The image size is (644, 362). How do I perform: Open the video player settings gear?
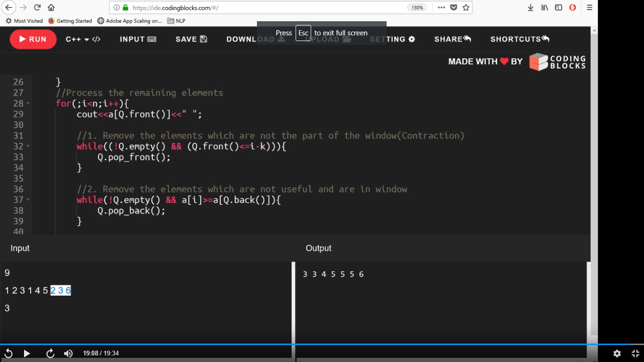tap(617, 354)
